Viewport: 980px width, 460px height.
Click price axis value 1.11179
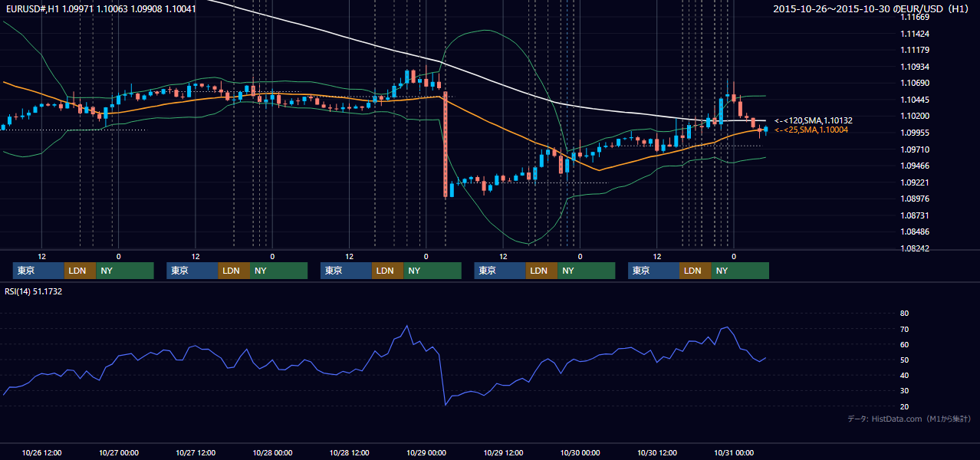pos(915,51)
